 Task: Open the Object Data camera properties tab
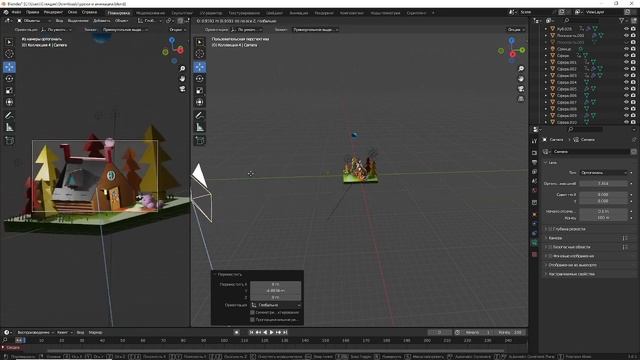click(x=534, y=243)
